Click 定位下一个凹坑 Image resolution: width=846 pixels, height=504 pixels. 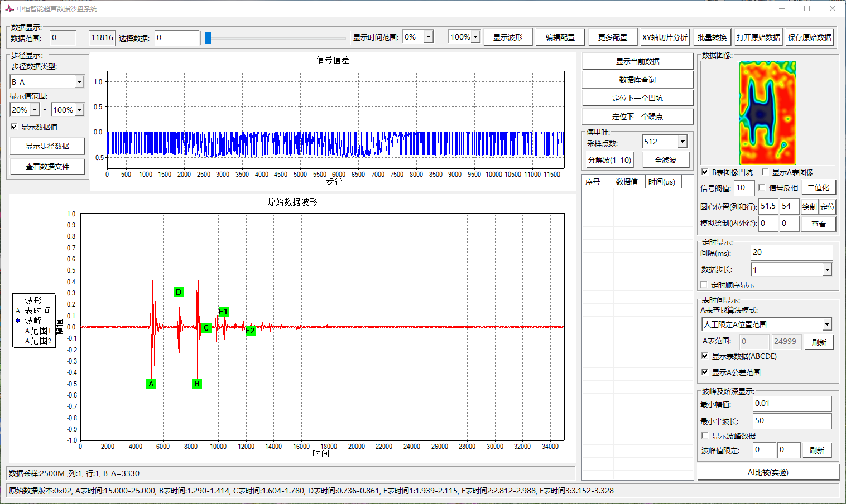tap(638, 98)
